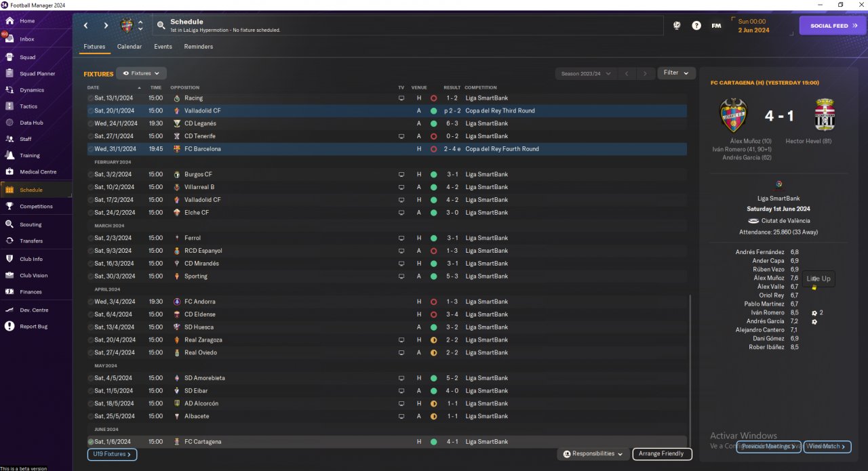Open the Season 2023/24 dropdown
Screen dimensions: 868x471
[x=586, y=73]
